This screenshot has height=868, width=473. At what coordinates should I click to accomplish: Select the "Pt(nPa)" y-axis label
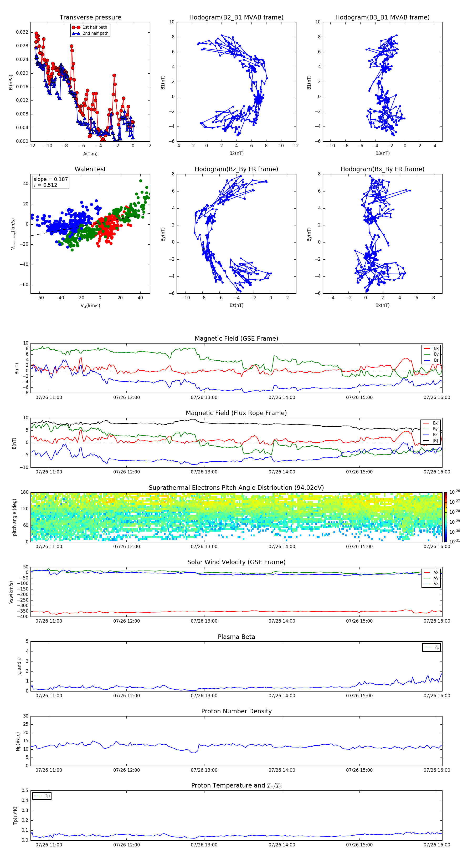click(11, 82)
